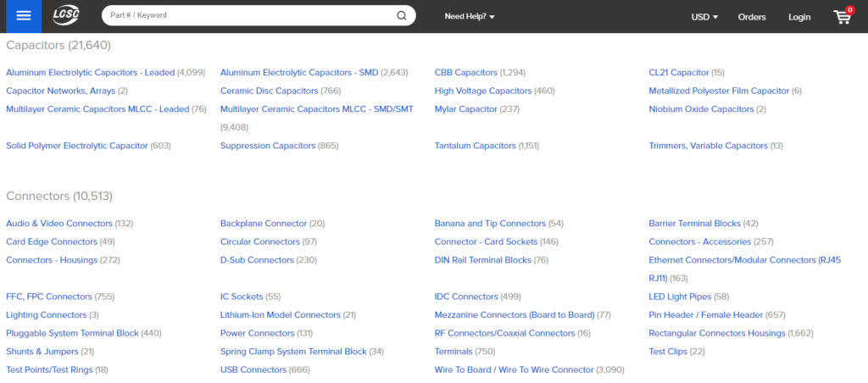Click the LCSC logo
Image resolution: width=868 pixels, height=383 pixels.
pyautogui.click(x=66, y=16)
